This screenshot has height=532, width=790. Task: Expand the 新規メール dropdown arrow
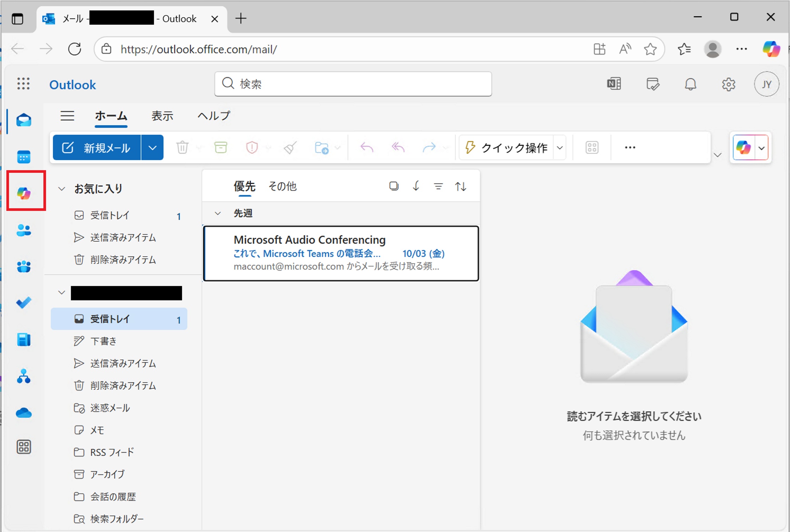coord(152,147)
